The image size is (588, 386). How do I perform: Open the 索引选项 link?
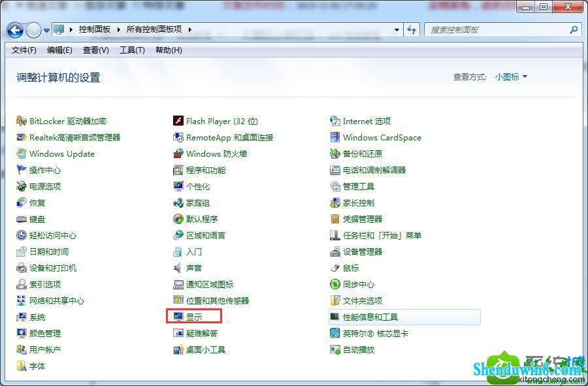[x=45, y=285]
